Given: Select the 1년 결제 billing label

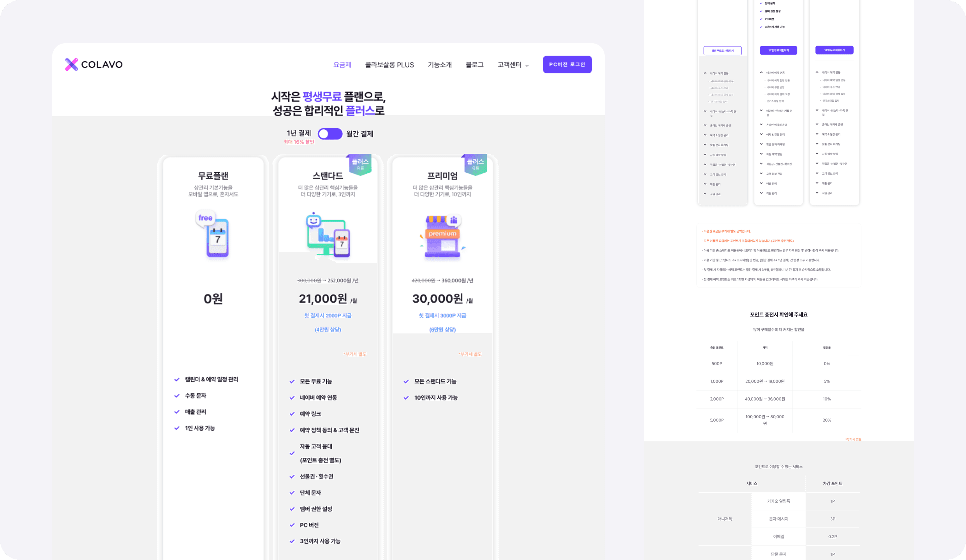Looking at the screenshot, I should [x=299, y=133].
